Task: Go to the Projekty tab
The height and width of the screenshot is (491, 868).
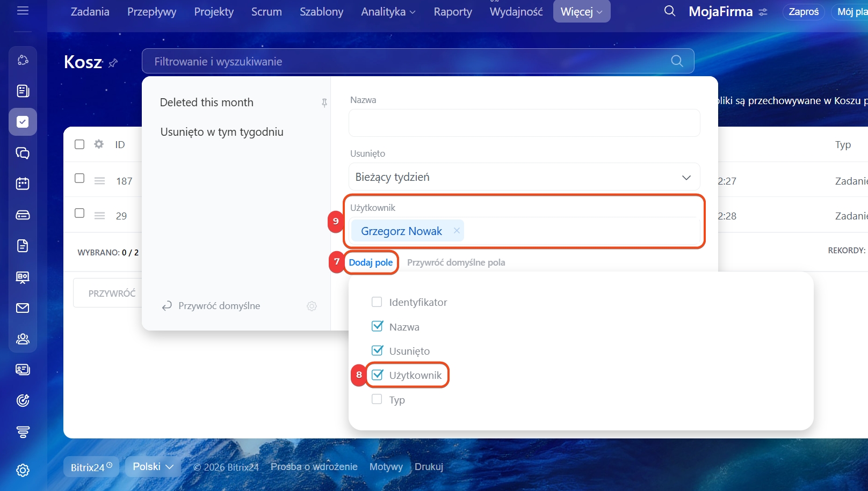Action: (214, 12)
